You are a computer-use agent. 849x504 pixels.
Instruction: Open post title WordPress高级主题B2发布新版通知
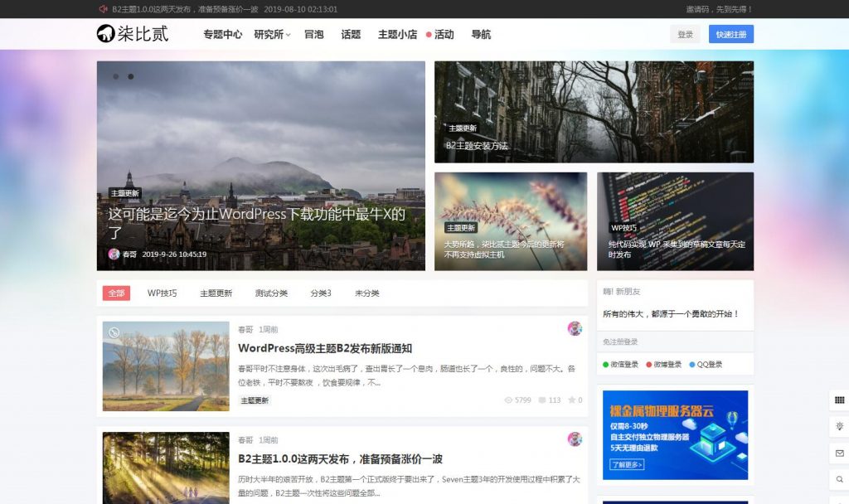pyautogui.click(x=325, y=348)
